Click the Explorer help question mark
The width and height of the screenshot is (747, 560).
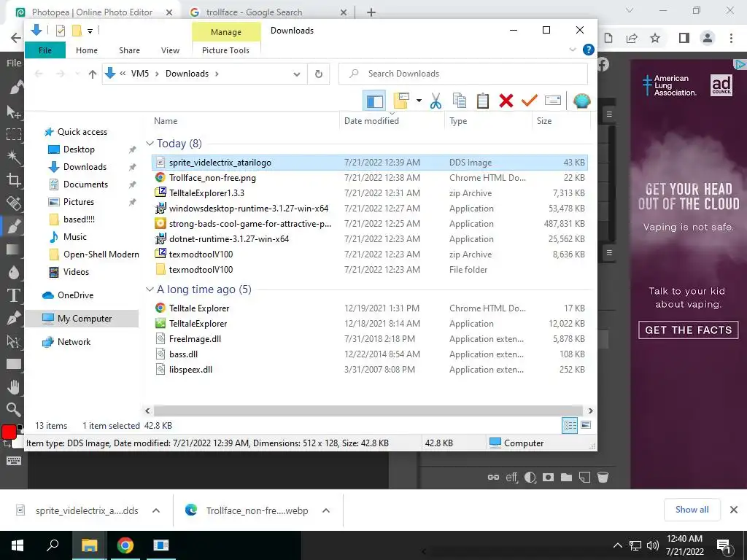tap(589, 50)
